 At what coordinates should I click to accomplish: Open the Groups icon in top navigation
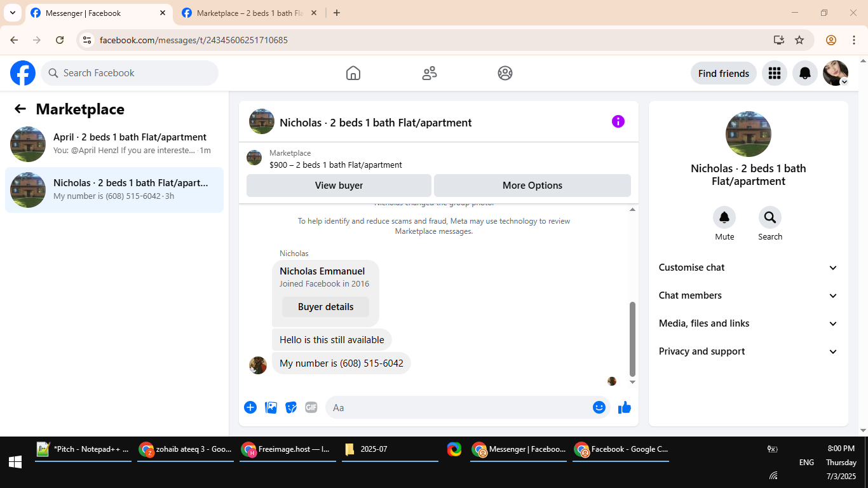[505, 73]
